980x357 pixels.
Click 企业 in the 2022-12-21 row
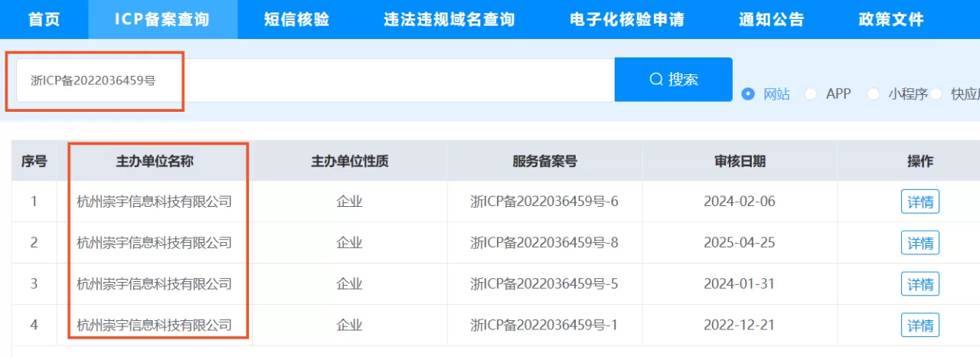coord(350,325)
